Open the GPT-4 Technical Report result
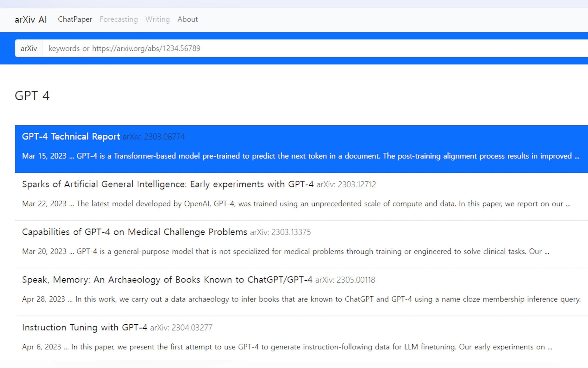Screen dimensions: 588x368 coord(71,136)
